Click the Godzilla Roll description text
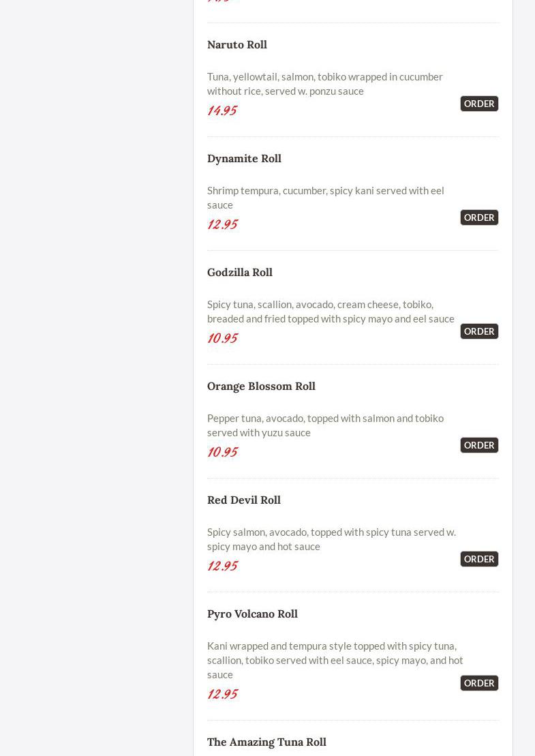The width and height of the screenshot is (535, 756). [331, 311]
